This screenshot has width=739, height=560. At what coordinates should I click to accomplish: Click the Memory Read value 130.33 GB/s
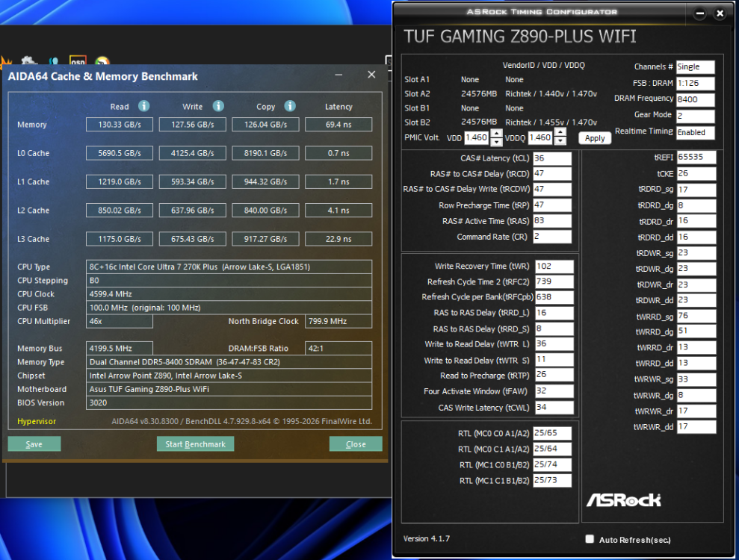120,125
